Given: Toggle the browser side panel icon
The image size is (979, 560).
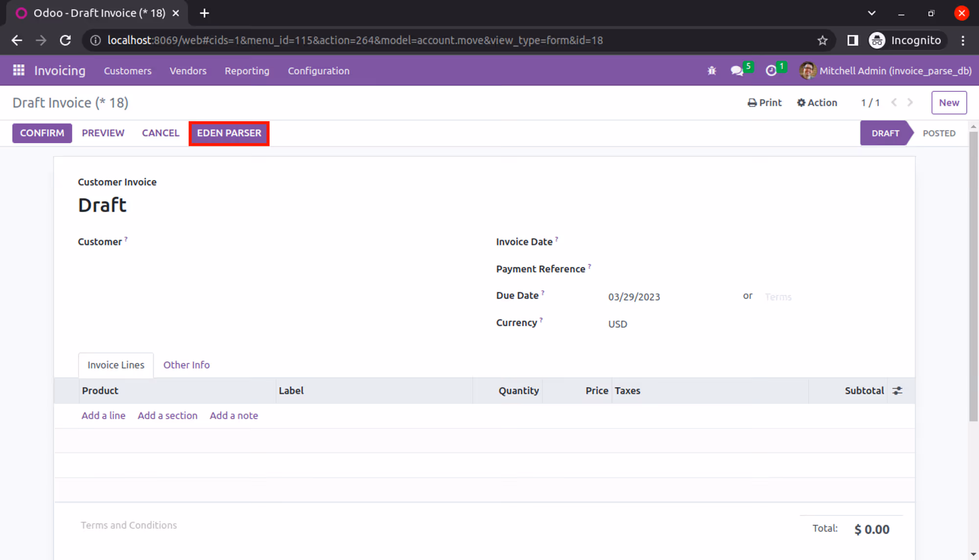Looking at the screenshot, I should click(x=853, y=41).
